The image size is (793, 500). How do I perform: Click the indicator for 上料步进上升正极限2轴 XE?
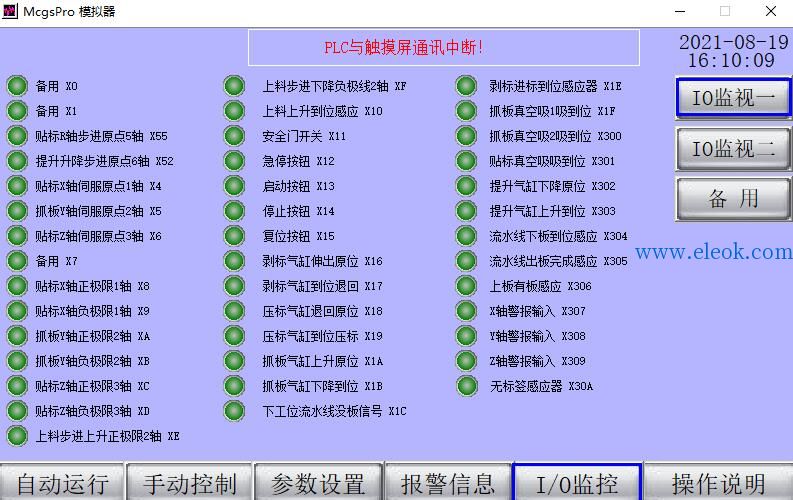pyautogui.click(x=17, y=436)
